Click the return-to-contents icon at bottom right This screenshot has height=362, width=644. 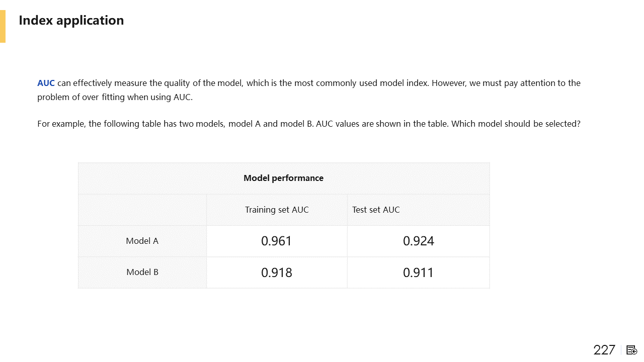pos(632,350)
